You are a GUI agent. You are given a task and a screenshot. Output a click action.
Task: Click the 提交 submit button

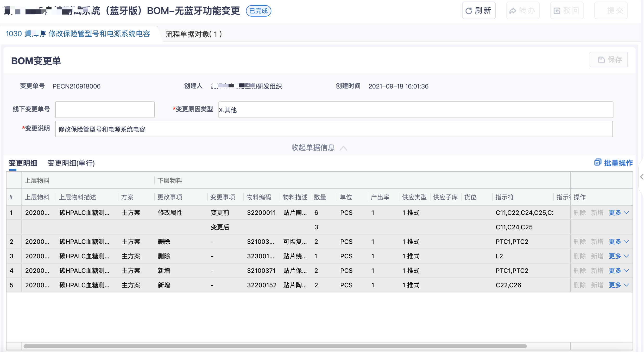tap(611, 11)
